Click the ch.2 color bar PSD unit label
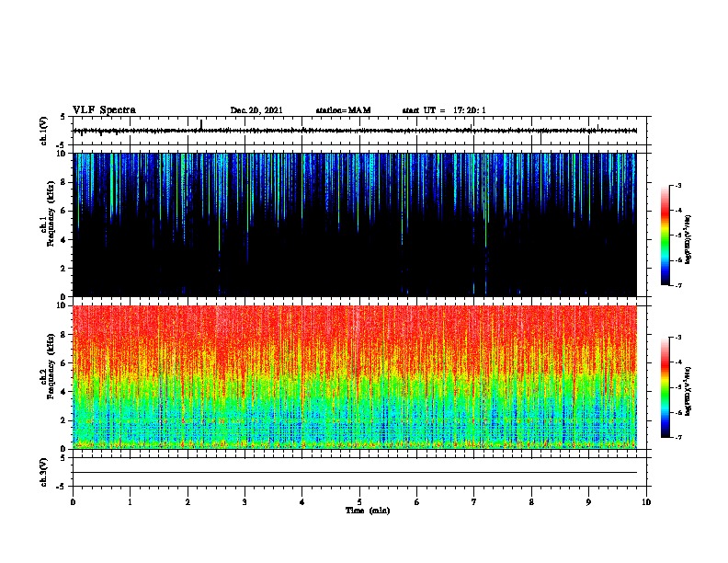The image size is (728, 563). coord(688,391)
